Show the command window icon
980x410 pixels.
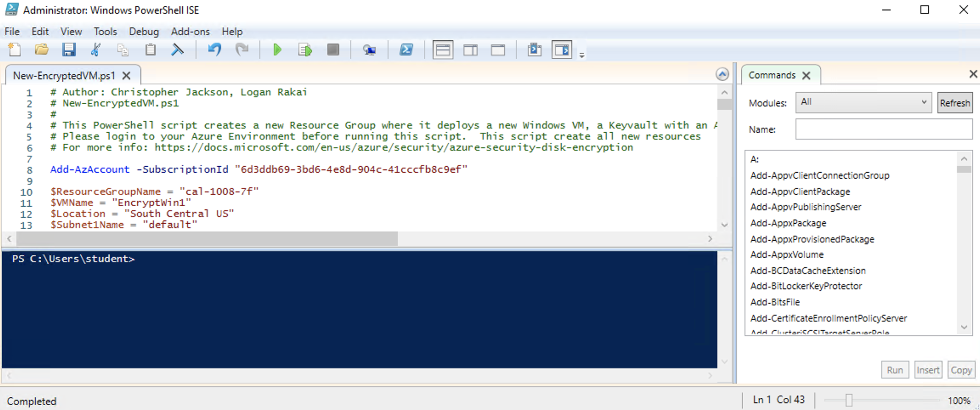coord(535,50)
